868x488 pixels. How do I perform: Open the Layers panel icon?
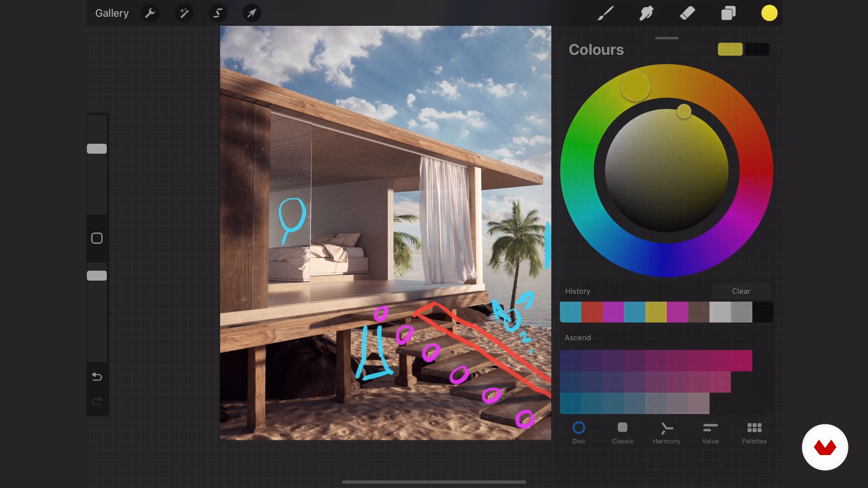[728, 13]
